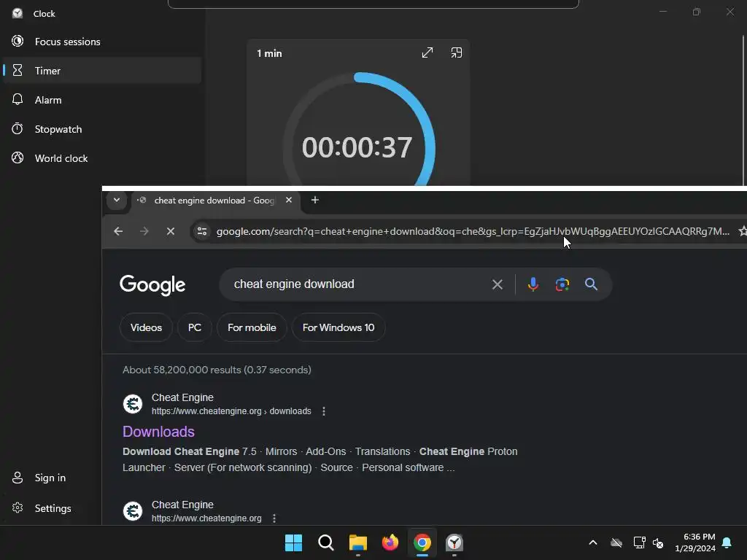The height and width of the screenshot is (560, 747).
Task: Open network status tray icon
Action: pyautogui.click(x=639, y=542)
